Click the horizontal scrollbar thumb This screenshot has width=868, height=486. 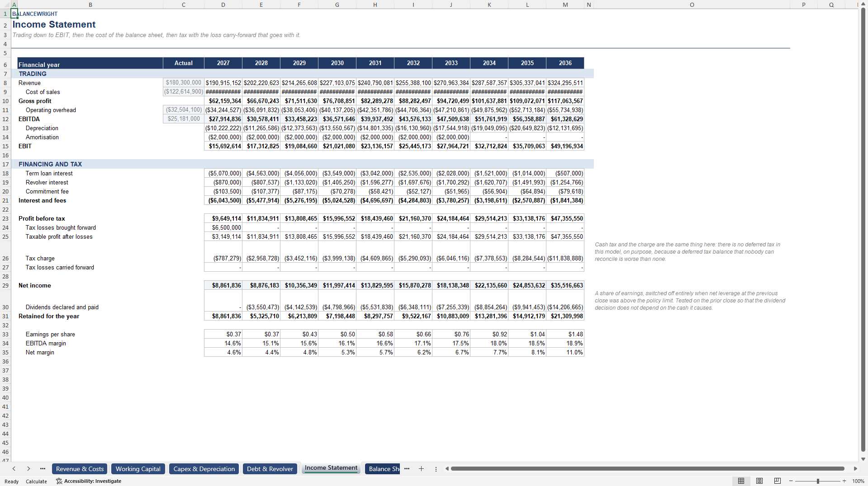coord(647,469)
